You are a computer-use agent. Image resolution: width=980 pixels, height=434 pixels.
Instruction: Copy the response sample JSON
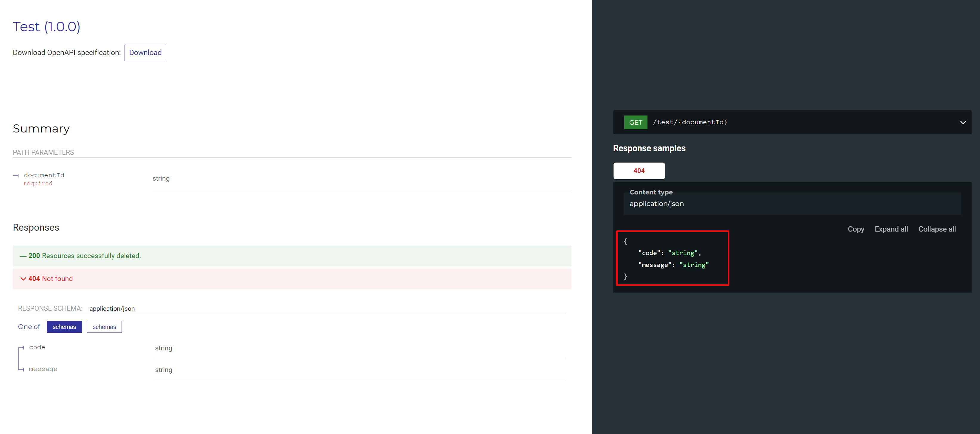point(856,229)
